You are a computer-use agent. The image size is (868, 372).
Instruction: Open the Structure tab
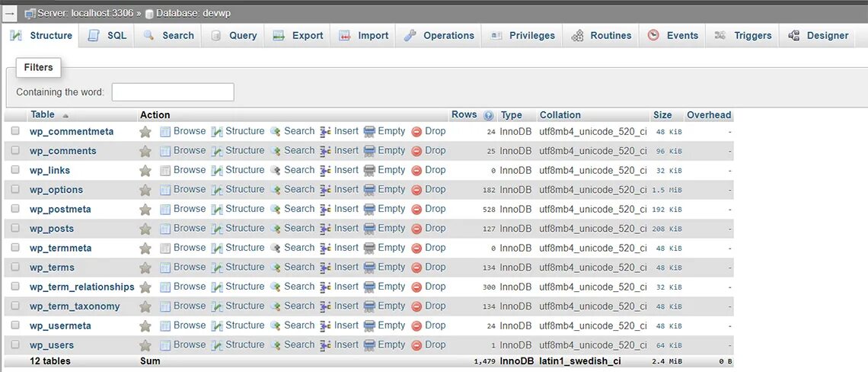coord(41,36)
